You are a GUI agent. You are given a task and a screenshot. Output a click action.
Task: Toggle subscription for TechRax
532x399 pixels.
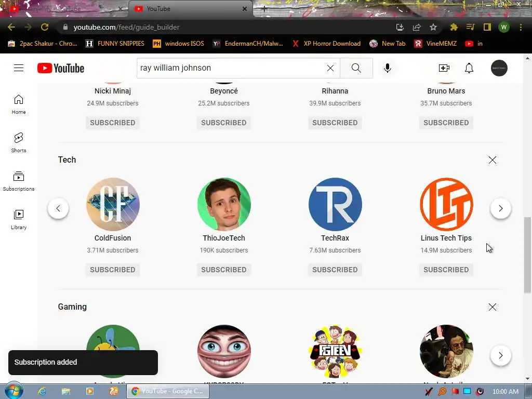click(x=335, y=270)
